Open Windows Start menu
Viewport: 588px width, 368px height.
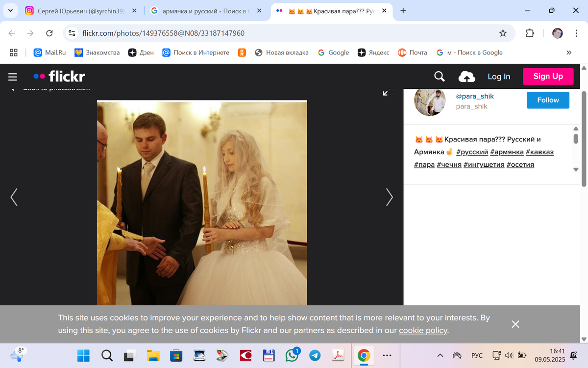[x=83, y=355]
